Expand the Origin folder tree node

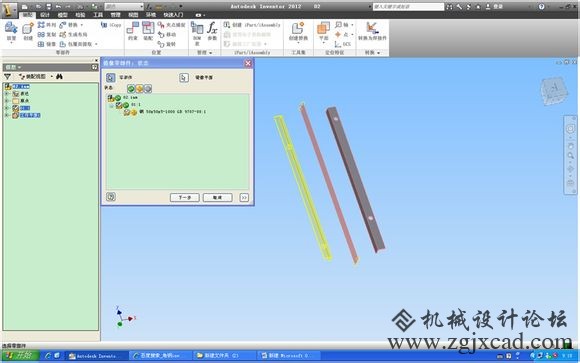(x=6, y=101)
